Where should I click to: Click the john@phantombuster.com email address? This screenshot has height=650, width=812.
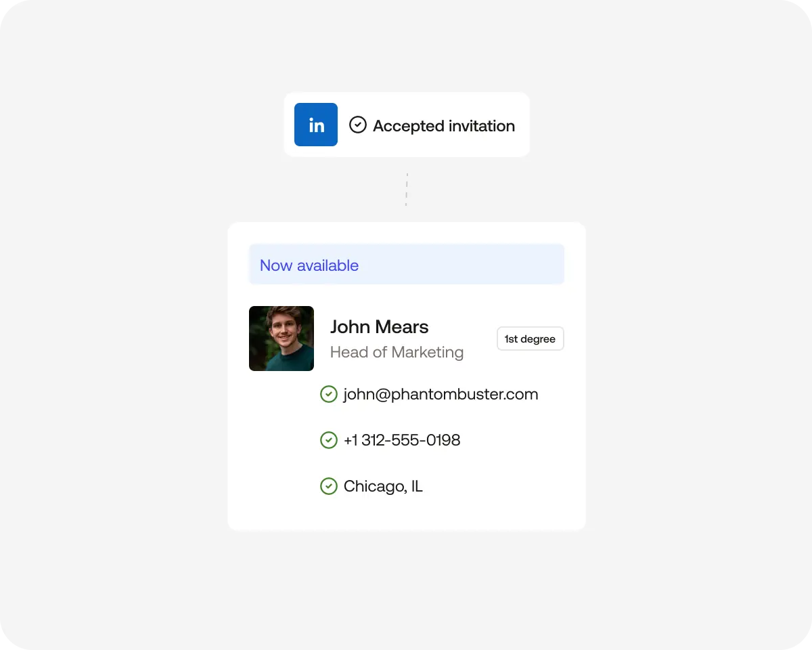pyautogui.click(x=441, y=394)
